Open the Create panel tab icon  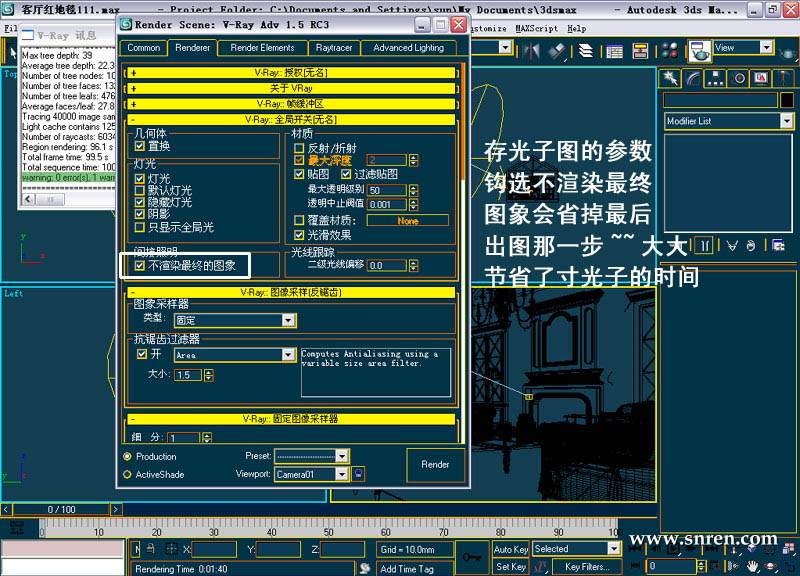click(x=670, y=79)
